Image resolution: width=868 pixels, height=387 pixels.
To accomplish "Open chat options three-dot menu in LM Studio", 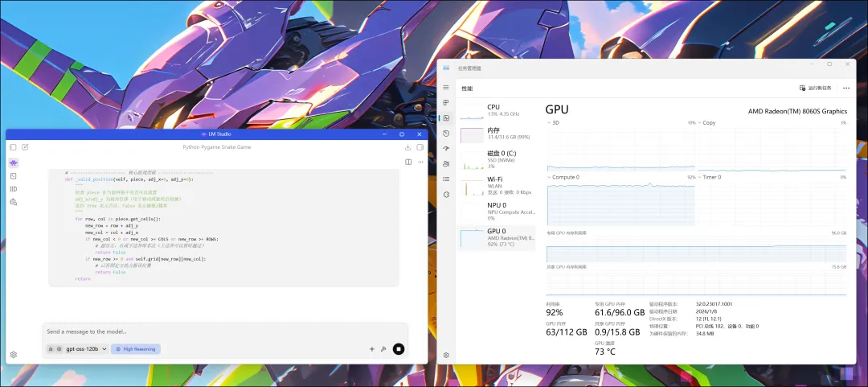I will [x=420, y=162].
